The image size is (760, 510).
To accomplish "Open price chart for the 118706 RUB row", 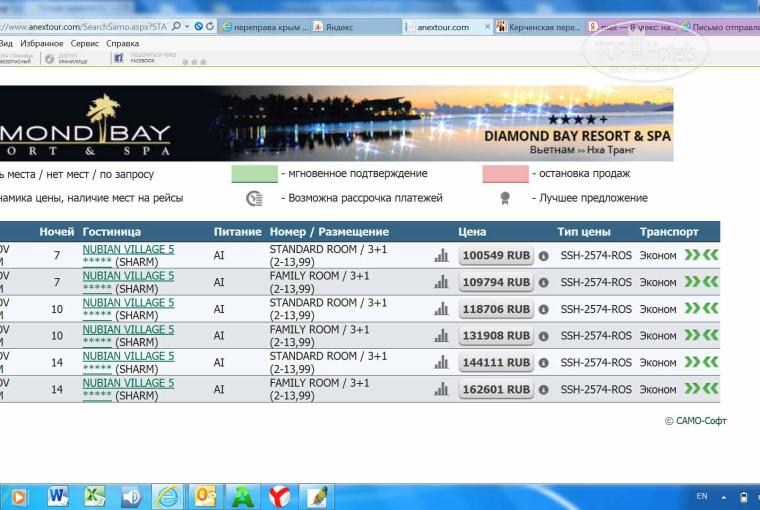I will (441, 309).
